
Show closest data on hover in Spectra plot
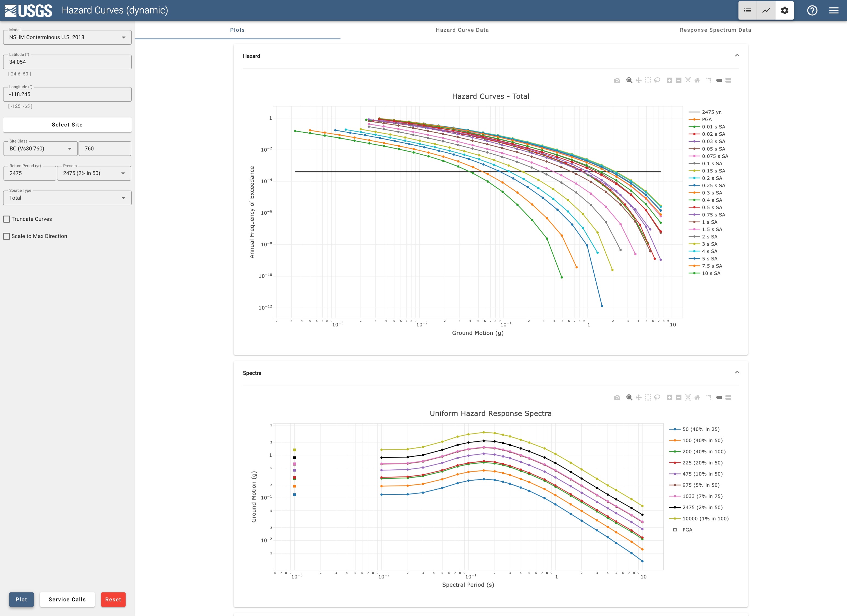[718, 398]
